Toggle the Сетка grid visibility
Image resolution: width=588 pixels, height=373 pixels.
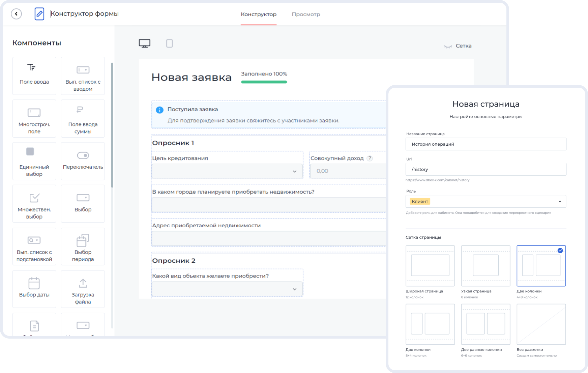coord(458,46)
